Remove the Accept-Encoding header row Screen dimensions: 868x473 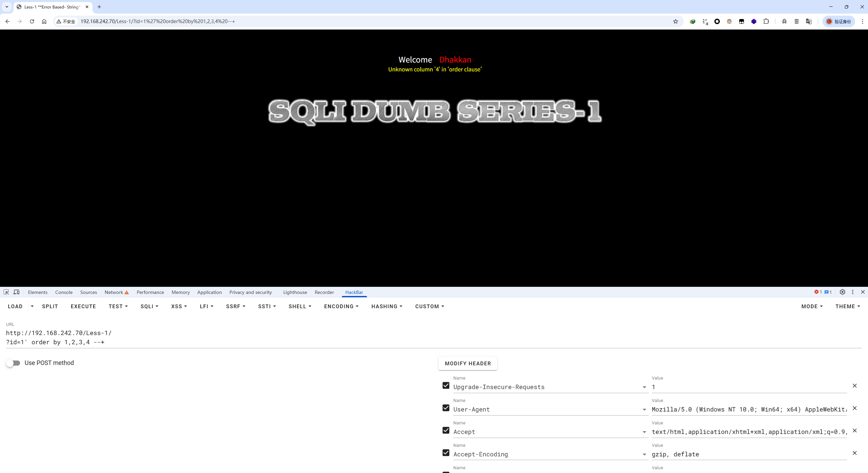855,453
